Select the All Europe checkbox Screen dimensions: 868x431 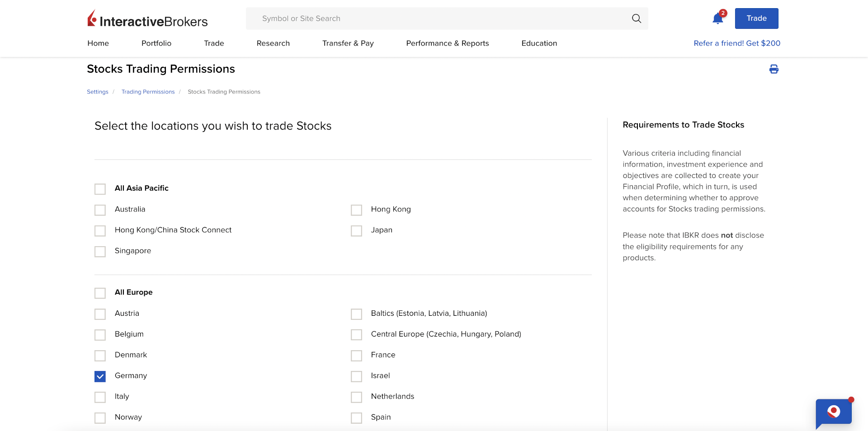coord(100,293)
